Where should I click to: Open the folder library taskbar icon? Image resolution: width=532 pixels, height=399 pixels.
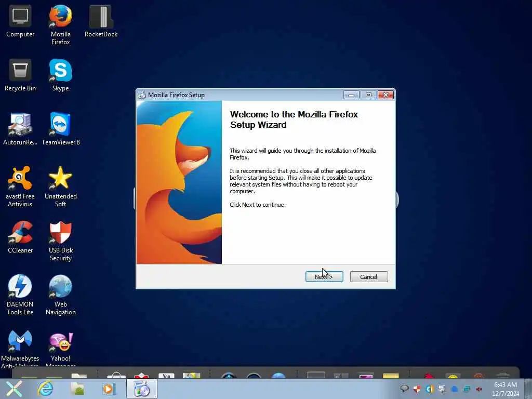tap(77, 389)
